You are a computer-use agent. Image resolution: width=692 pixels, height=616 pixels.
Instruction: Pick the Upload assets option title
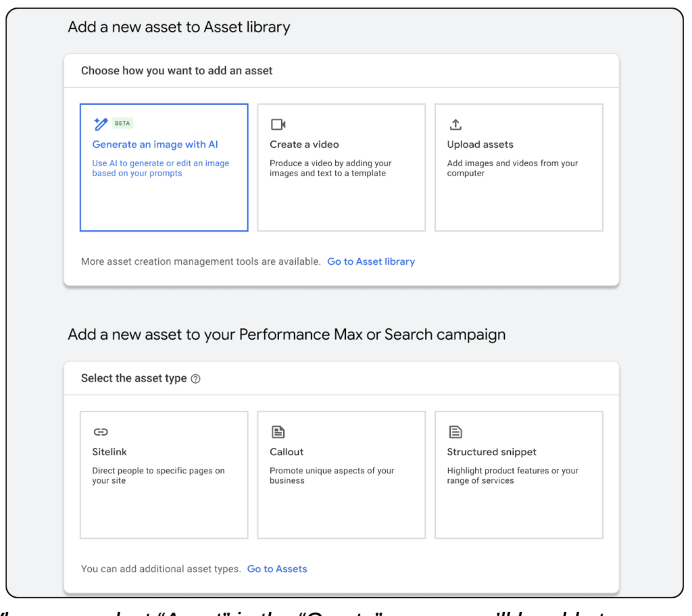(x=480, y=145)
